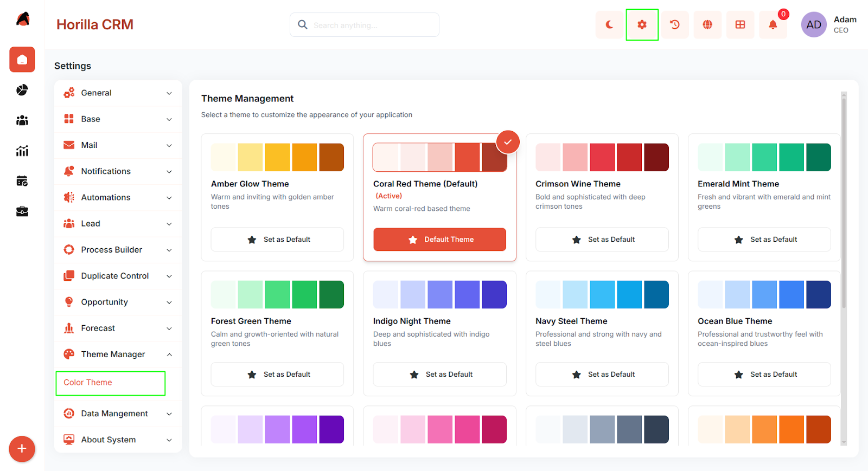Expand the Base settings section
Screen dimensions: 868x471
(118, 119)
